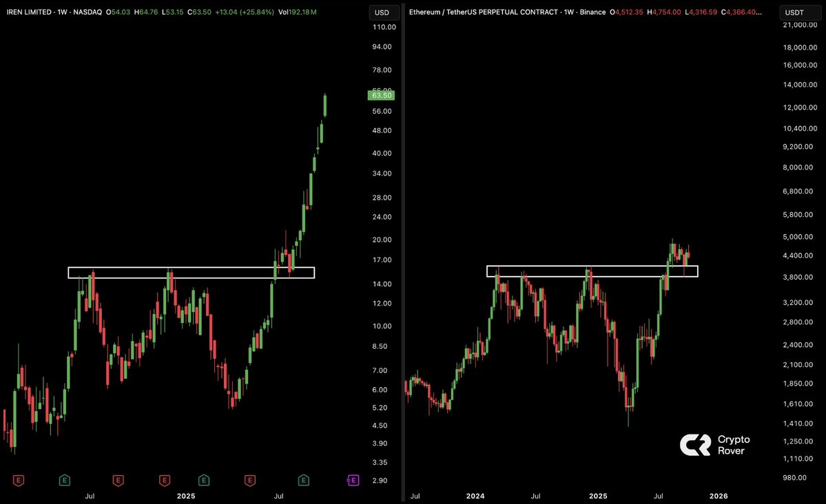This screenshot has height=504, width=826.
Task: Click the purple upcoming earnings marker
Action: tap(353, 481)
